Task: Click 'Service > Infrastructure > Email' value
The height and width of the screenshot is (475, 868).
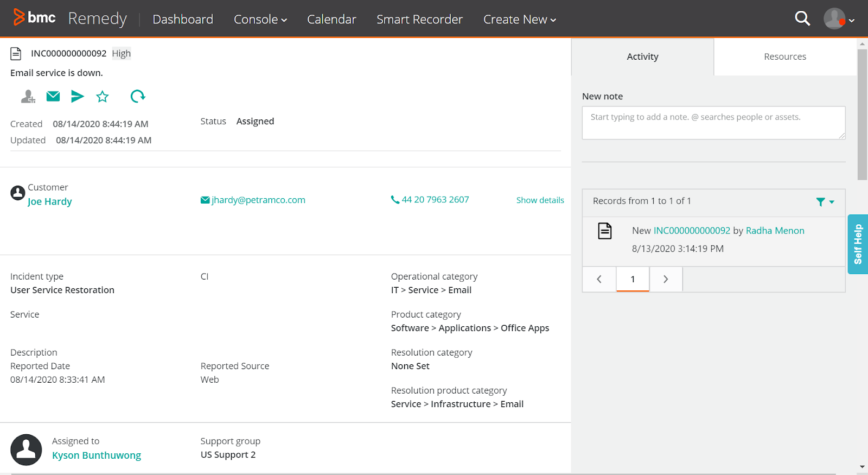Action: pos(457,404)
